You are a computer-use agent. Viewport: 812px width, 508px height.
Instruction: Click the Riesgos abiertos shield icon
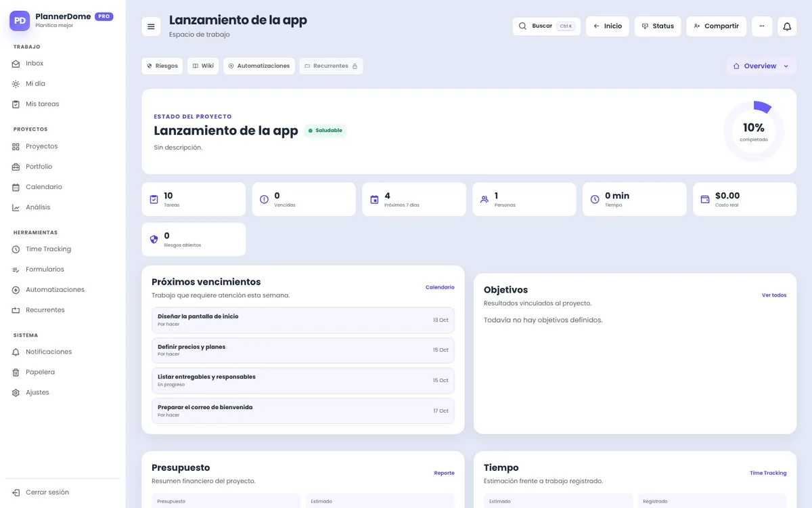(x=154, y=239)
